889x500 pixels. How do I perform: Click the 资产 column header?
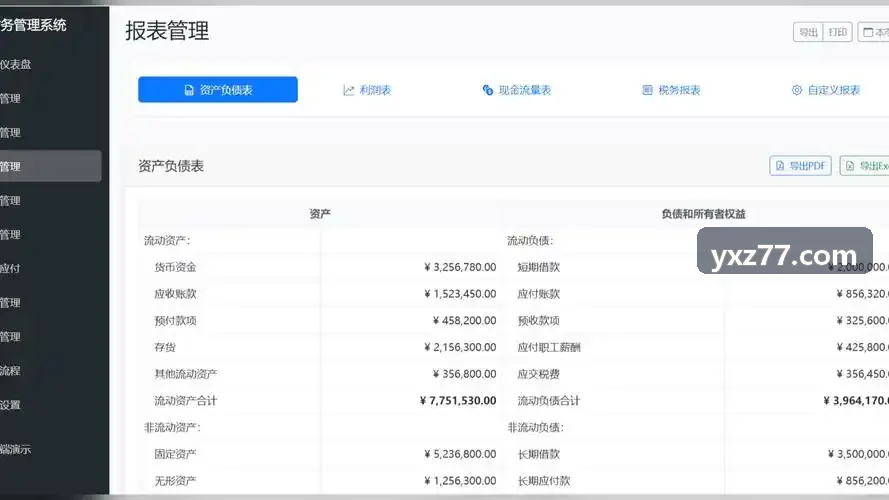[x=320, y=214]
